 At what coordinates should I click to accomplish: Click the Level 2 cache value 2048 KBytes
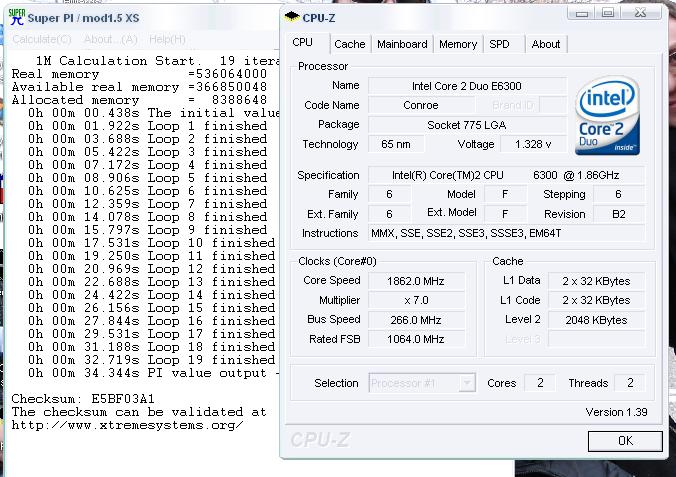point(596,320)
